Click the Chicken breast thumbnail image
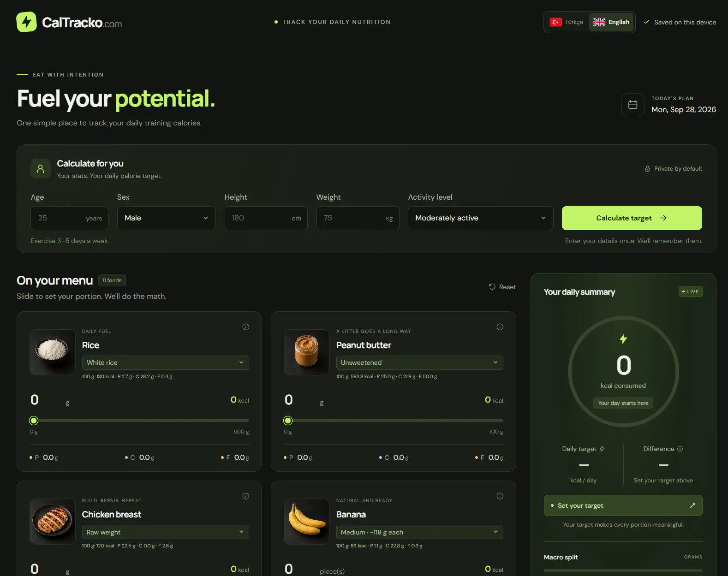Viewport: 728px width, 576px height. (x=53, y=522)
